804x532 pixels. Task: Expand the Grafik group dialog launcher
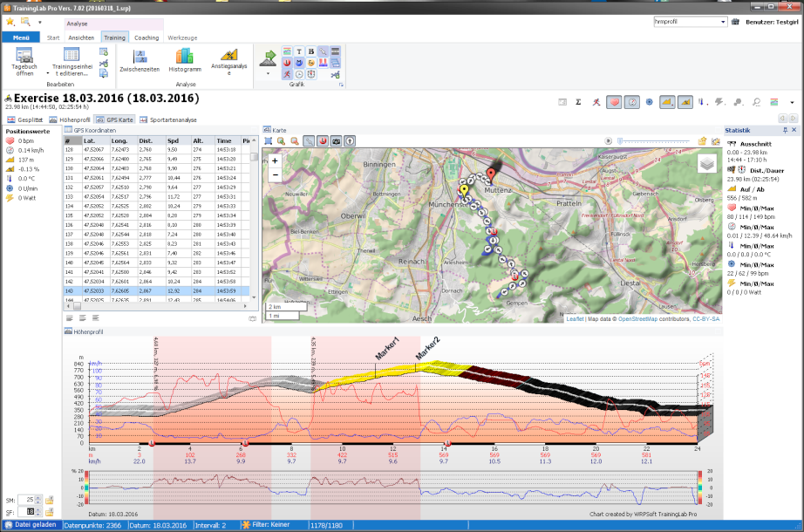click(341, 85)
